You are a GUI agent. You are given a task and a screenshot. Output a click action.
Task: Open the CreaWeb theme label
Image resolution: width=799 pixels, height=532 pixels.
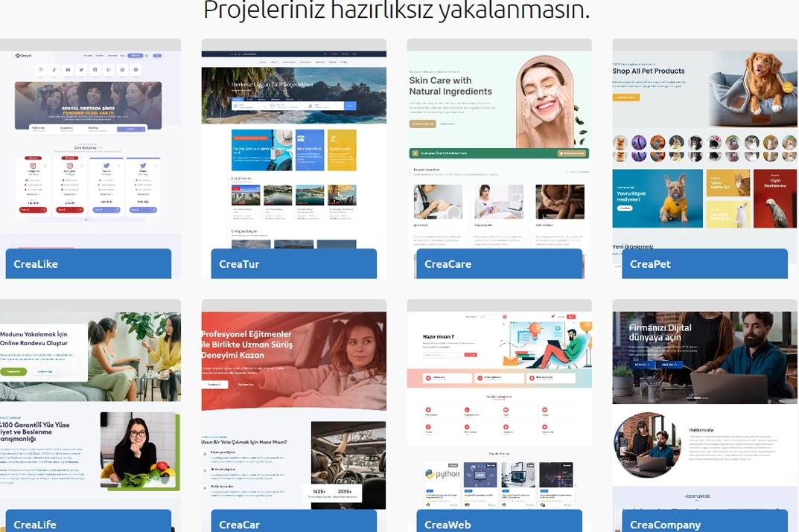click(499, 524)
